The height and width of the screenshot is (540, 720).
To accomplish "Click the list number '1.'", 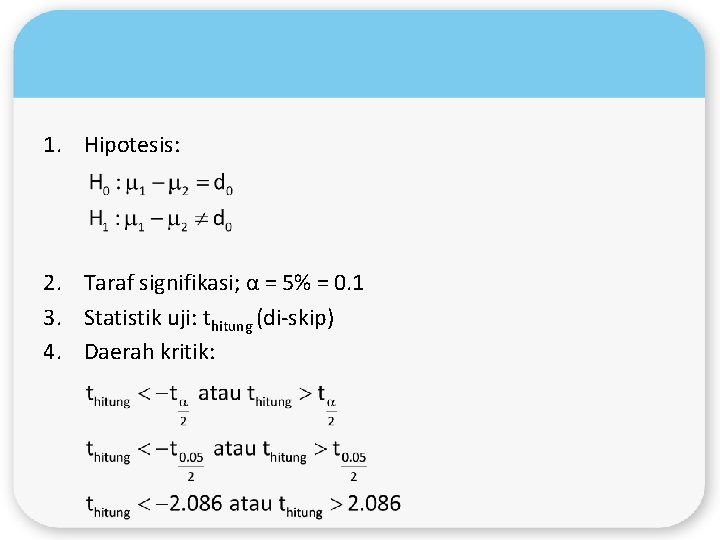I will pyautogui.click(x=54, y=146).
